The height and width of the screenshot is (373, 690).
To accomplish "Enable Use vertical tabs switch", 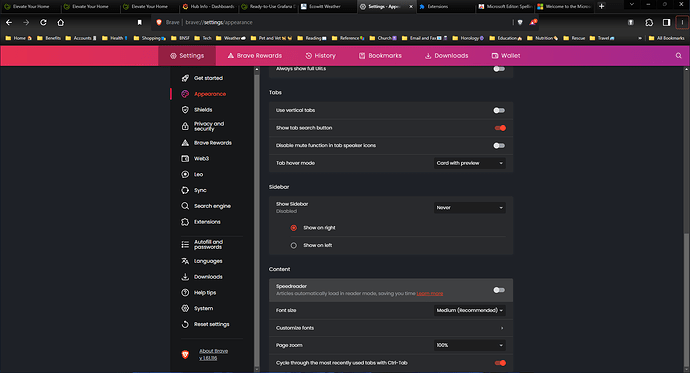I will tap(499, 110).
